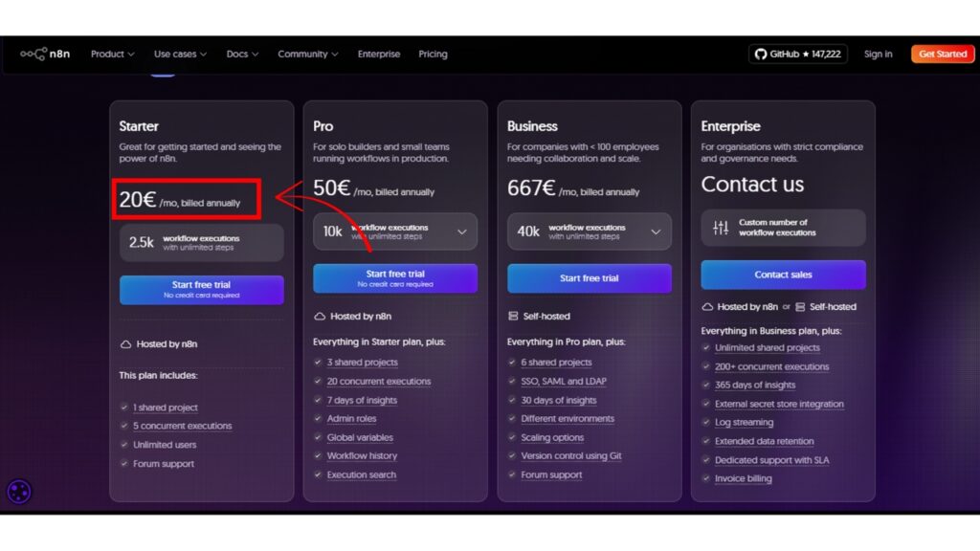This screenshot has height=551, width=980.
Task: Click the orange Get Started button
Action: (x=943, y=55)
